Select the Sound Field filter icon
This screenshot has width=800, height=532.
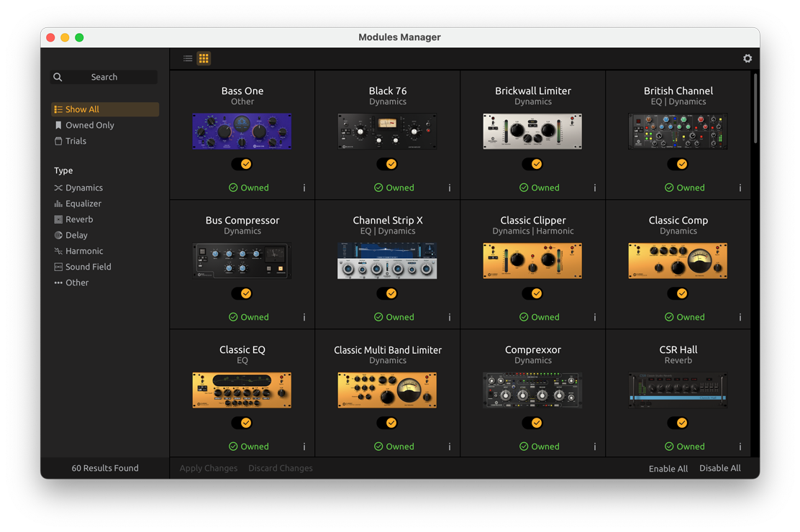[57, 267]
